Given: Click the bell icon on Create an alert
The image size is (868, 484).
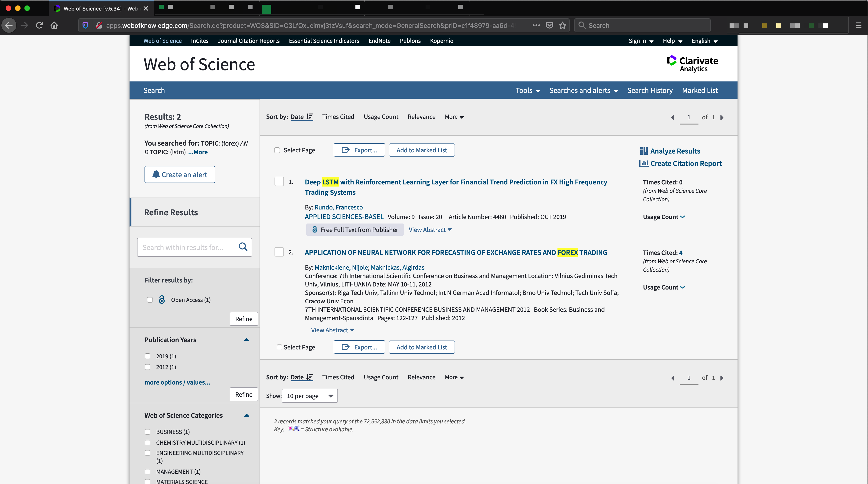Looking at the screenshot, I should (x=156, y=174).
